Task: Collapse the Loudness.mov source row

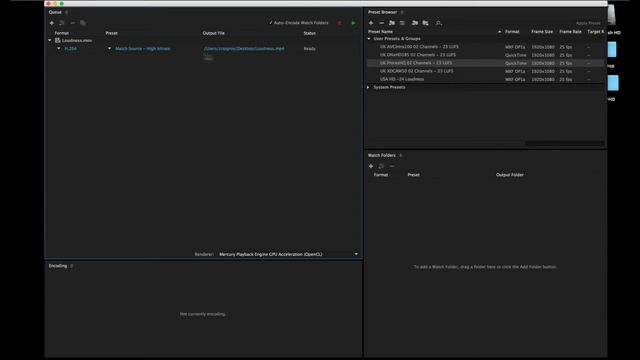Action: point(50,40)
